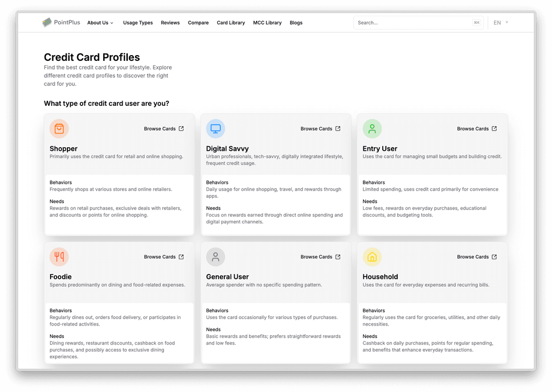This screenshot has width=552, height=392.
Task: Click the General User gray avatar icon
Action: [216, 257]
